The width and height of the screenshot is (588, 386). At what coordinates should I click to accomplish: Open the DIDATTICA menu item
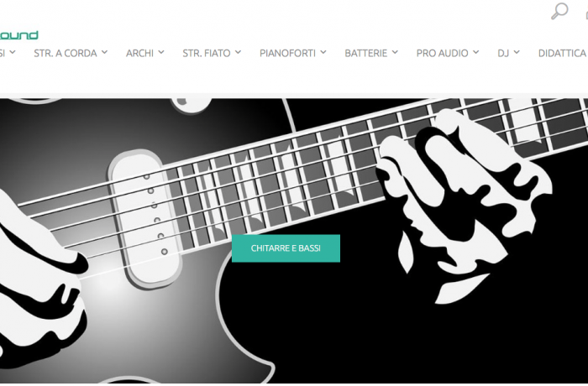(563, 53)
